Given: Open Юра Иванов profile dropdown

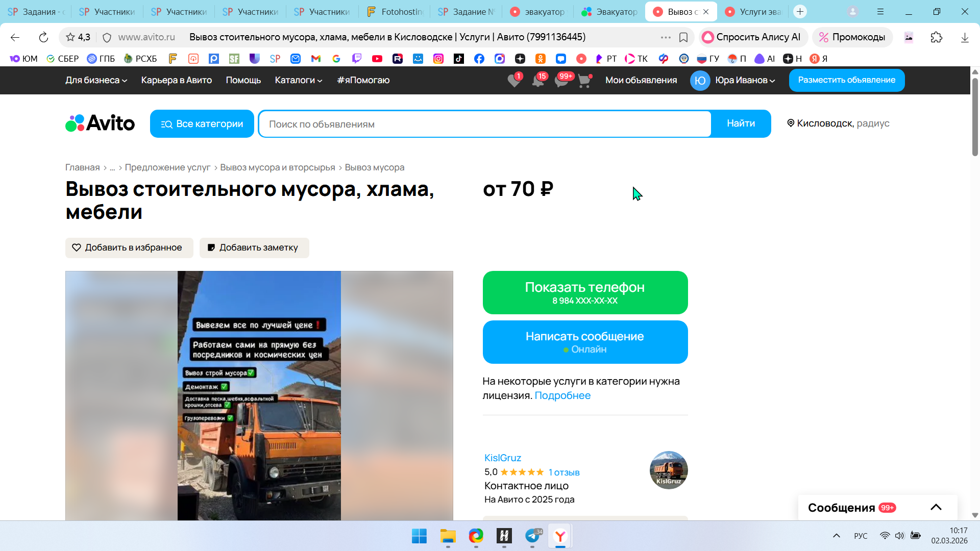Looking at the screenshot, I should [745, 80].
